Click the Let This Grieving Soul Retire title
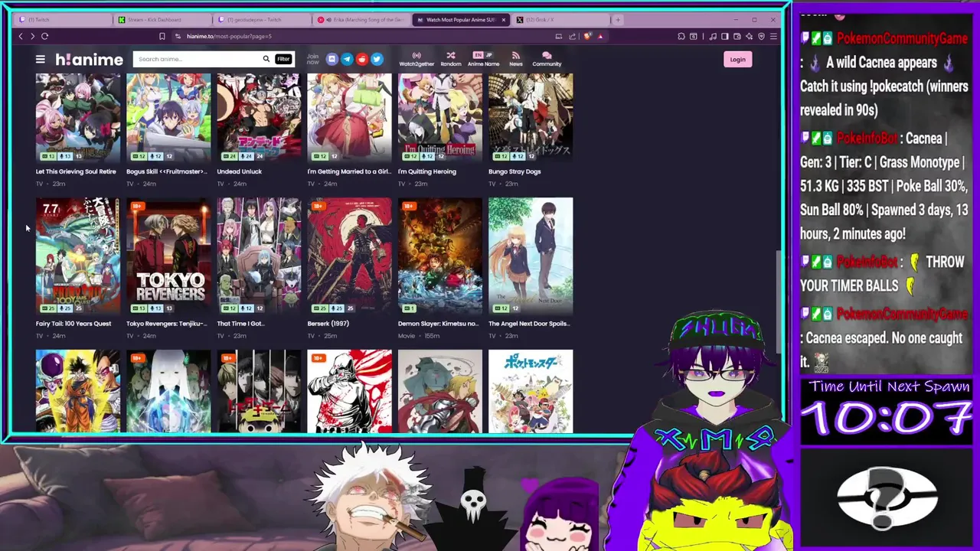Viewport: 980px width, 551px height. click(x=76, y=171)
